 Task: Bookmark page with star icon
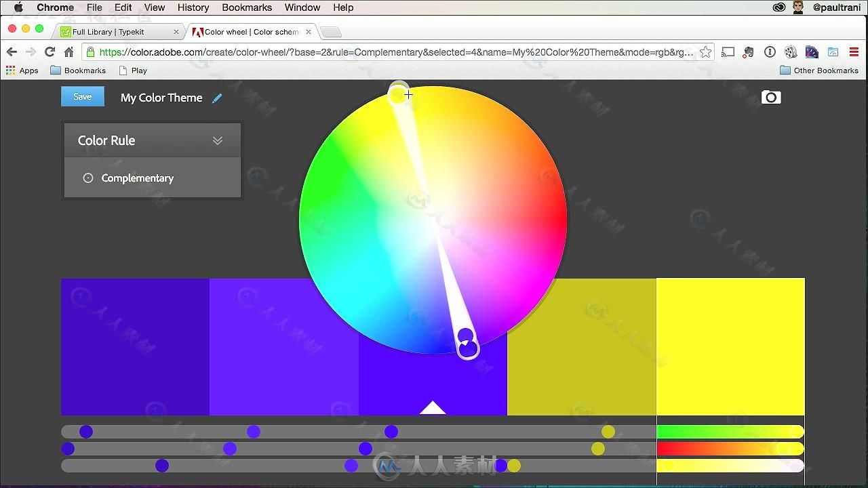point(705,52)
